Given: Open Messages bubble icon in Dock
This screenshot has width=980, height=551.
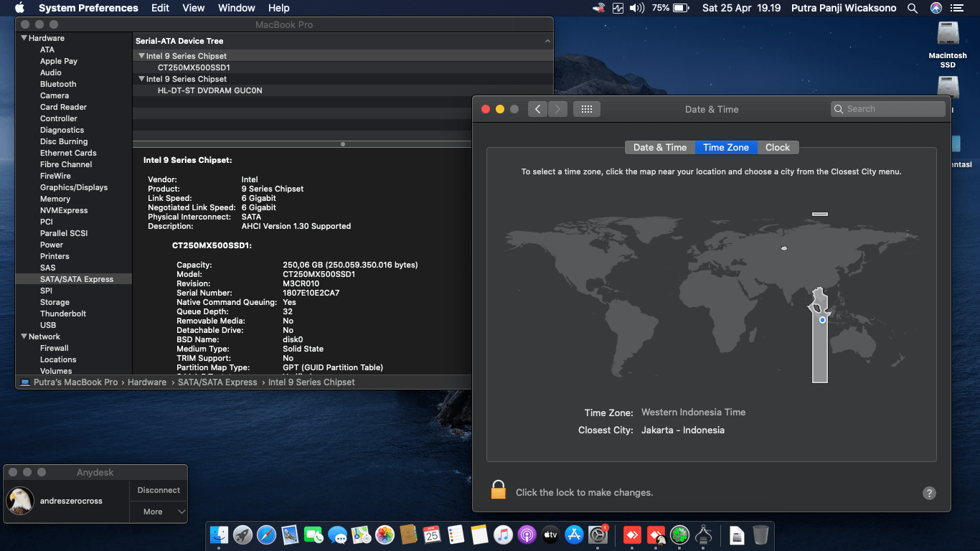Looking at the screenshot, I should click(337, 534).
